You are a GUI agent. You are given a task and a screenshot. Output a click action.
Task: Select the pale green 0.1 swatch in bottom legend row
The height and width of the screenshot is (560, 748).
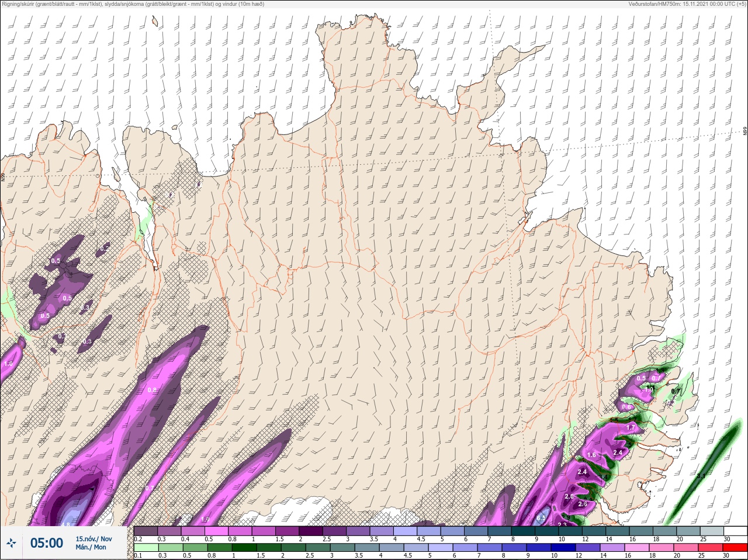(x=147, y=548)
